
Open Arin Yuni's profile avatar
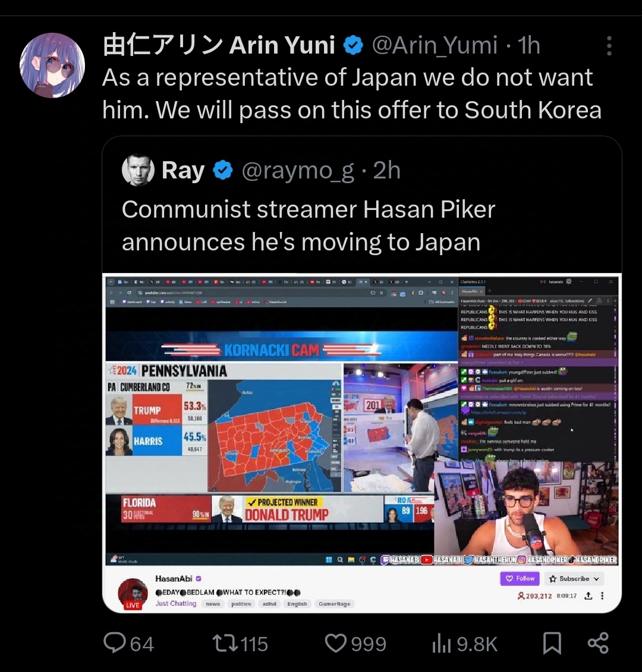point(52,65)
